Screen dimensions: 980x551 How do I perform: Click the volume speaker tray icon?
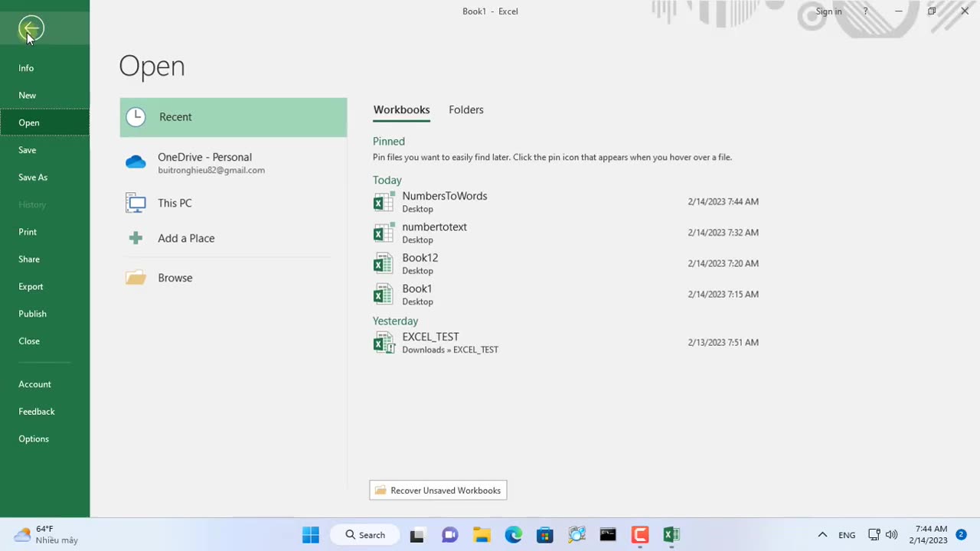(891, 535)
